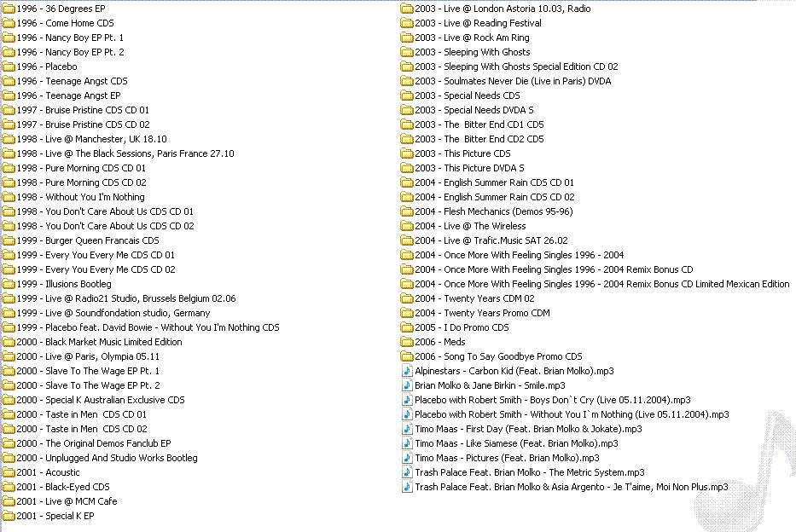This screenshot has height=532, width=796.
Task: Select mp3 icon for 'Alpinestars - Carbon Kid'
Action: (x=407, y=371)
